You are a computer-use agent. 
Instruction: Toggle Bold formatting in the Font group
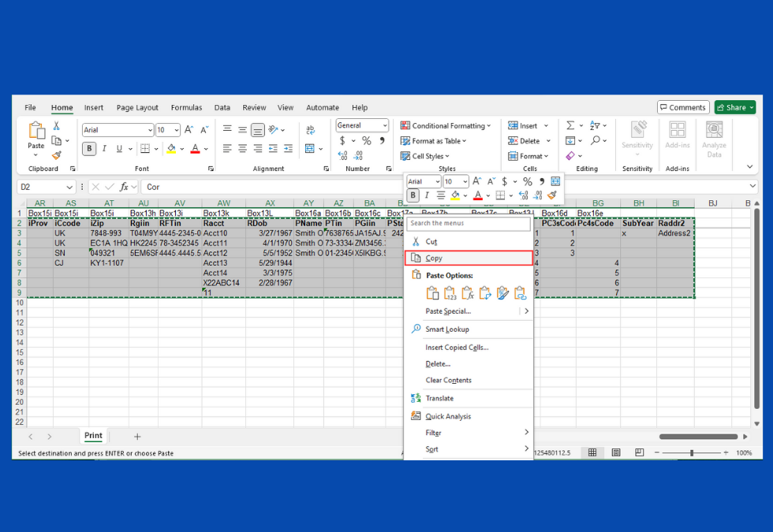click(89, 148)
